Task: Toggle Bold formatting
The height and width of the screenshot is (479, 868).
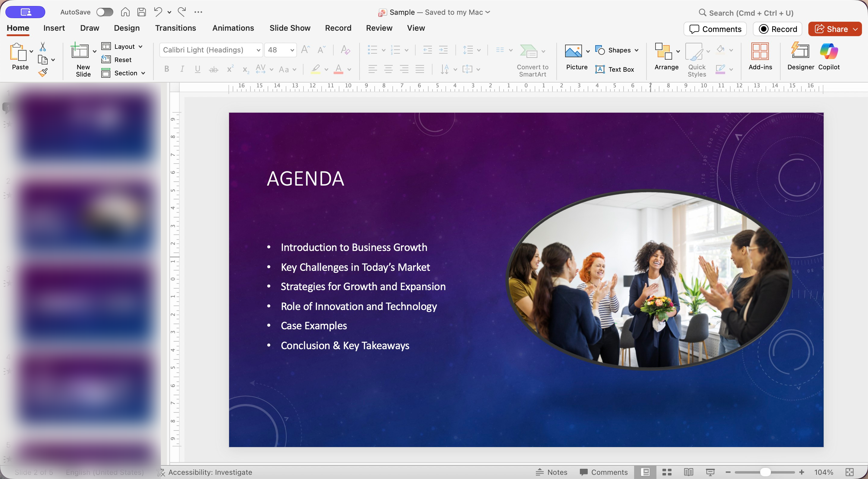Action: click(166, 69)
